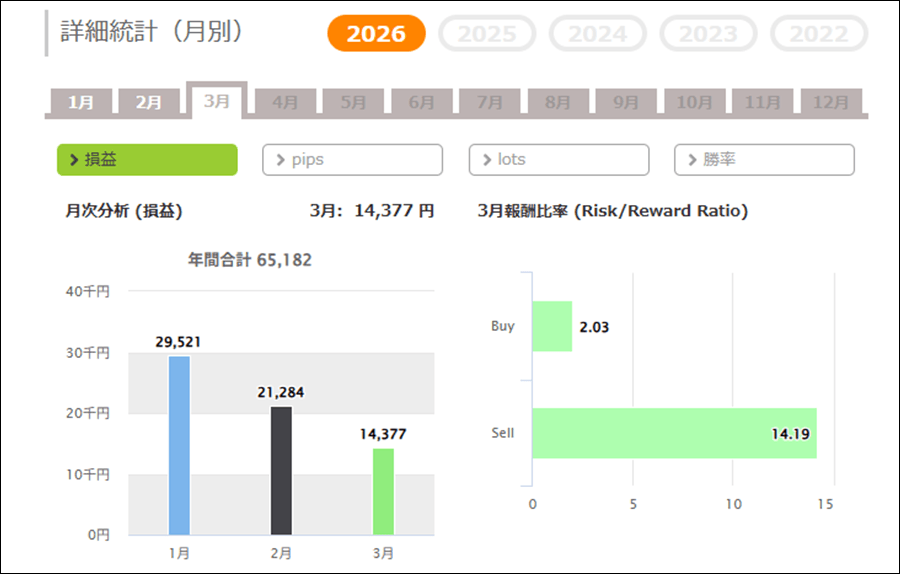Open the 2024 year statistics

(x=598, y=34)
